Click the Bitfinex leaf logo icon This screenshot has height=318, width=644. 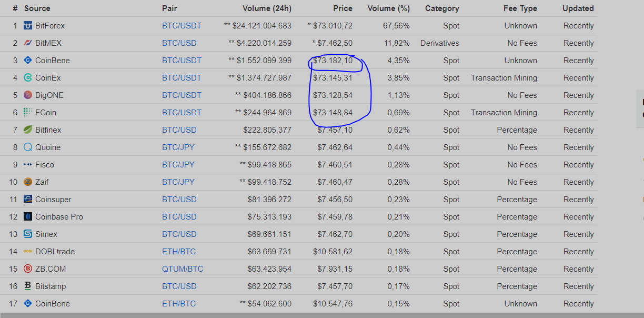point(28,130)
